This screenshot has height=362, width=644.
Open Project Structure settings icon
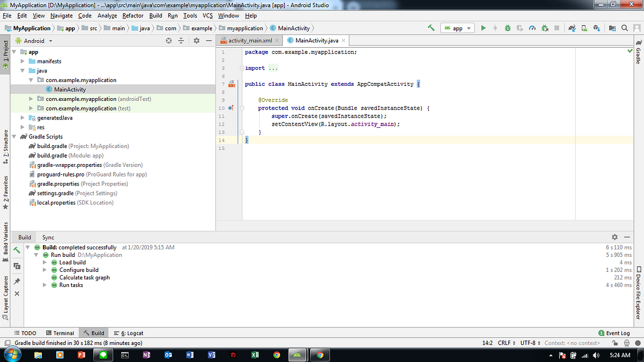612,28
